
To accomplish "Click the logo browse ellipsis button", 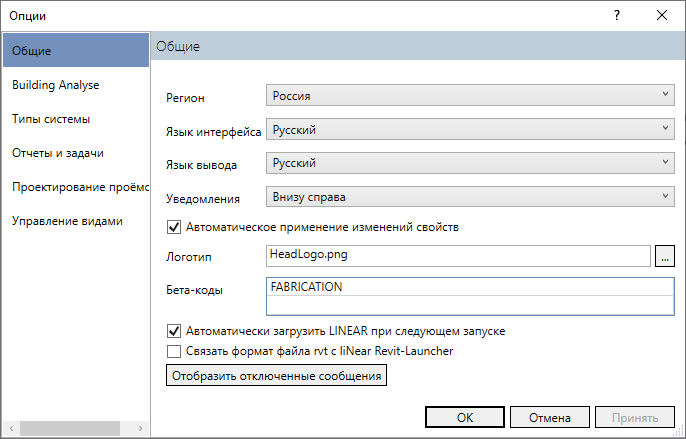I will pyautogui.click(x=665, y=256).
